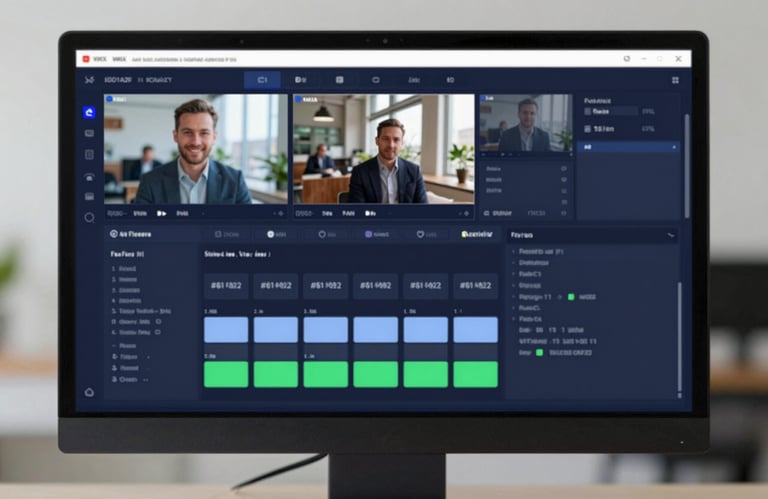Viewport: 768px width, 499px height.
Task: Click the circular icon beside the middle panel title
Action: 114,234
